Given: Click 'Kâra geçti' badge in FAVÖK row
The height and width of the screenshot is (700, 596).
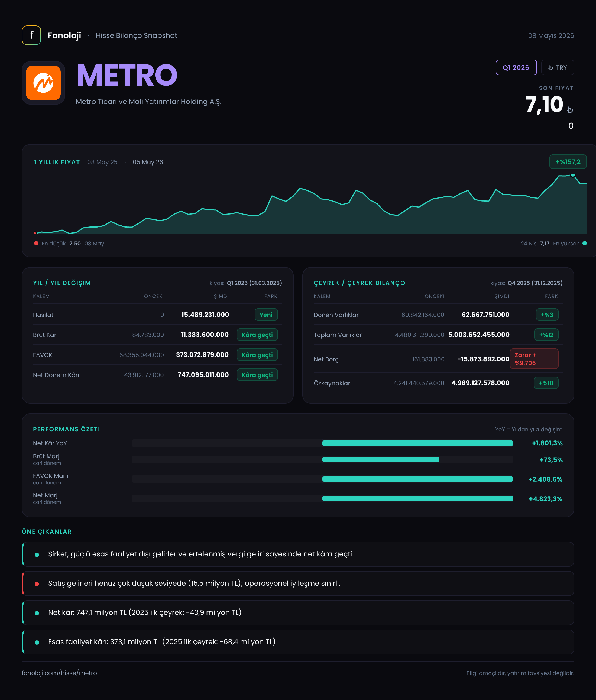Looking at the screenshot, I should click(257, 355).
